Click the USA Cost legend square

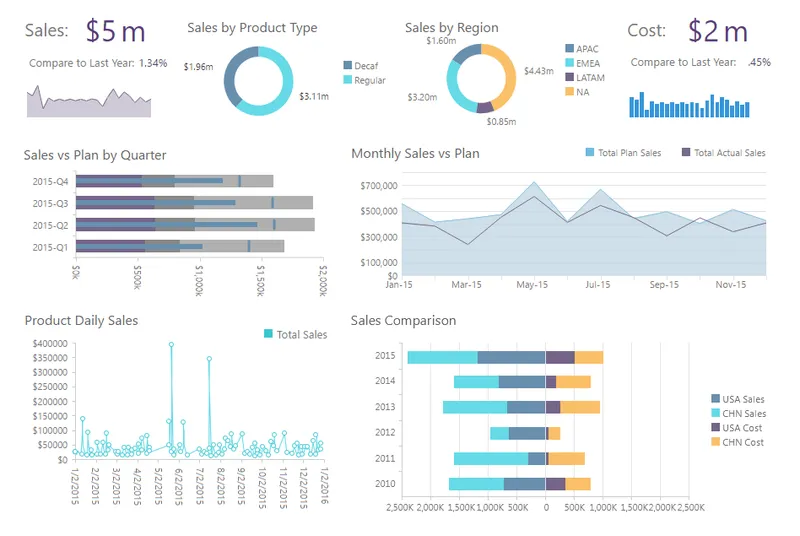715,427
